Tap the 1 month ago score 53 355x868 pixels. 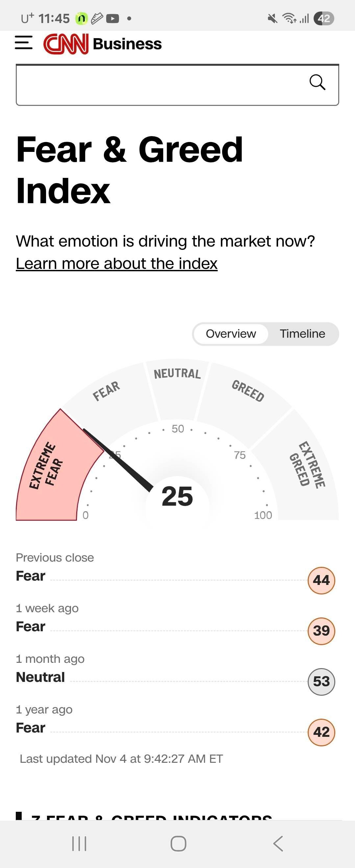(321, 681)
